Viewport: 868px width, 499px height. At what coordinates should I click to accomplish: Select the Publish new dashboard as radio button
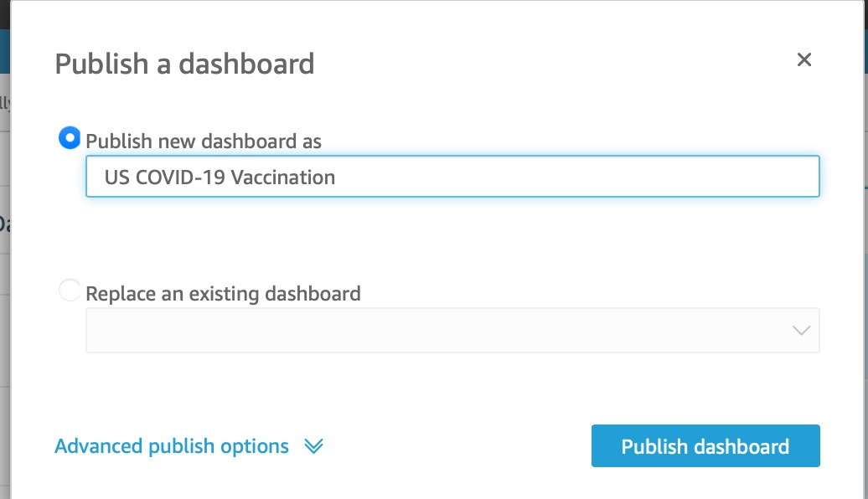(x=70, y=138)
